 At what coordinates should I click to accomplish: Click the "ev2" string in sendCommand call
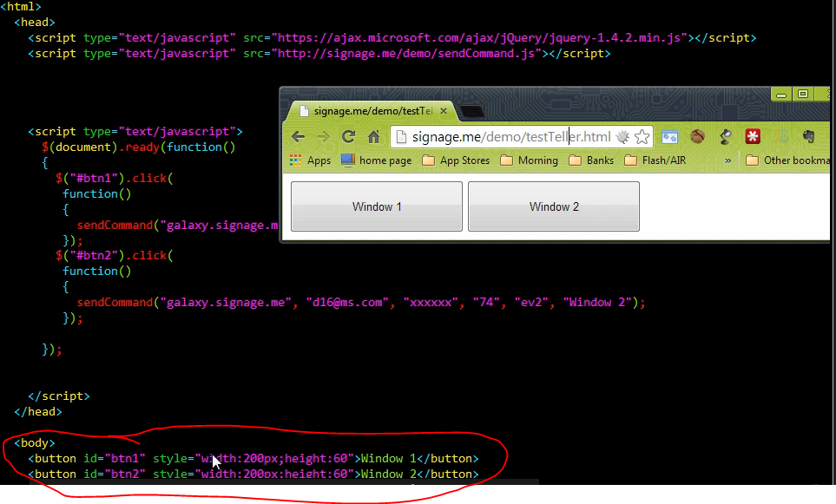(x=531, y=302)
